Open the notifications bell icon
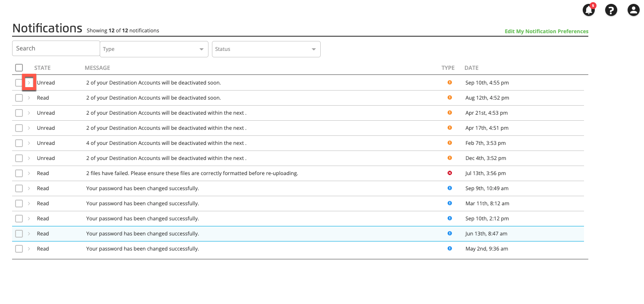644x304 pixels. point(589,10)
